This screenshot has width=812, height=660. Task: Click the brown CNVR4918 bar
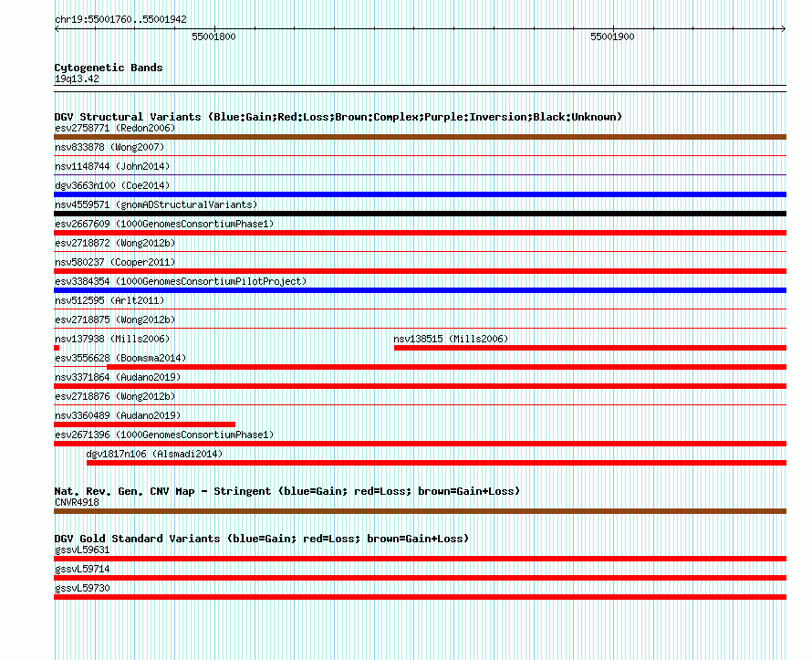click(420, 511)
